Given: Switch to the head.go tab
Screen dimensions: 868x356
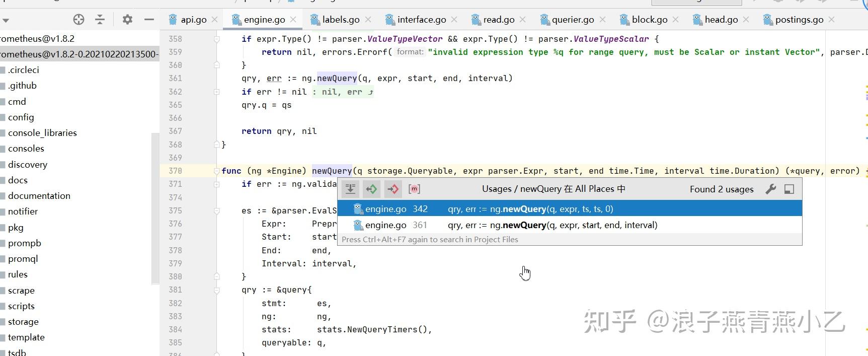Looking at the screenshot, I should [721, 20].
